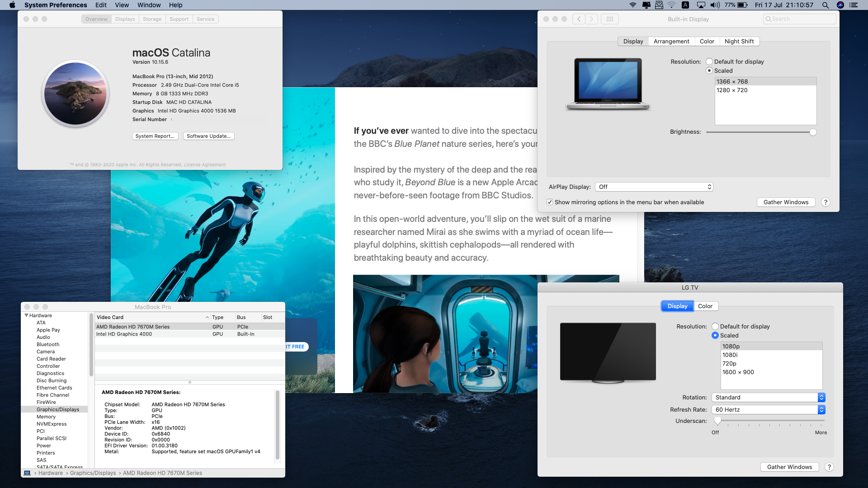Open Notification Center list icon
The height and width of the screenshot is (488, 868).
854,5
